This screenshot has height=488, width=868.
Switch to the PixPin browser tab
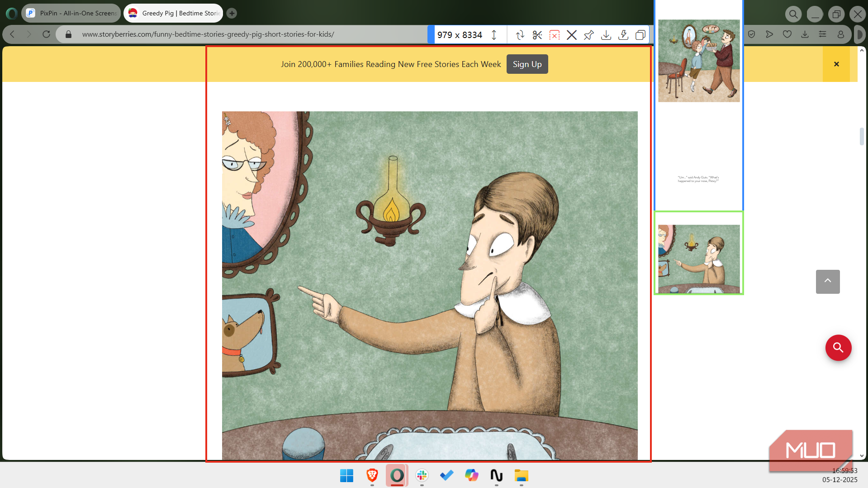pyautogui.click(x=71, y=13)
